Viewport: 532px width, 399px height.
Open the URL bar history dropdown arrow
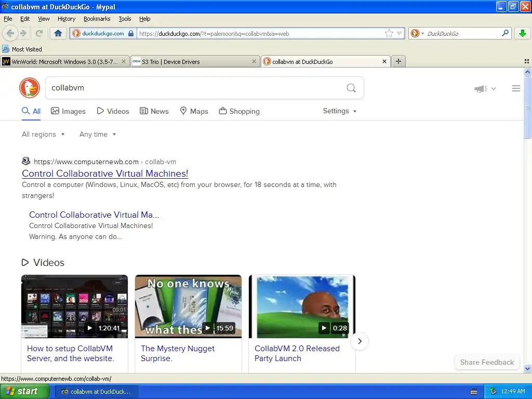(400, 33)
